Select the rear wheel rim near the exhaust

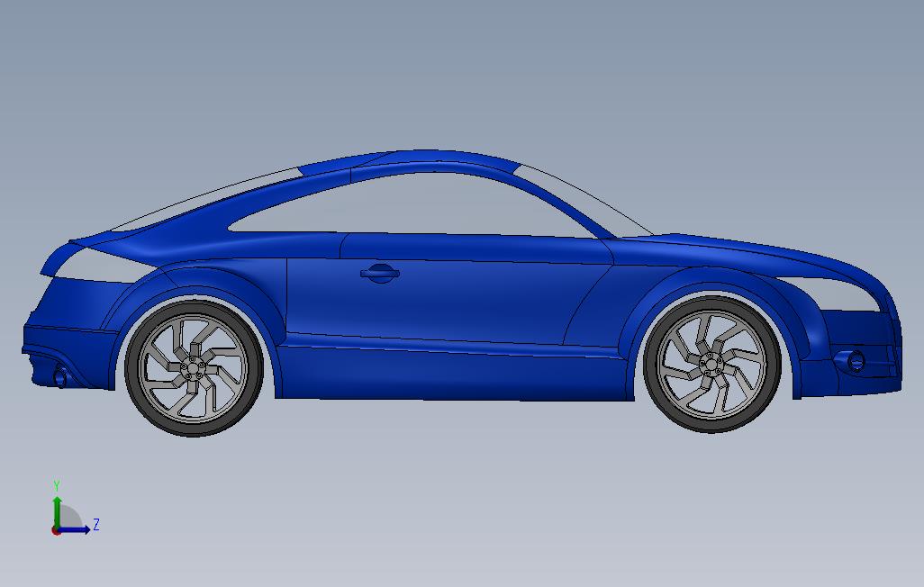pos(194,368)
